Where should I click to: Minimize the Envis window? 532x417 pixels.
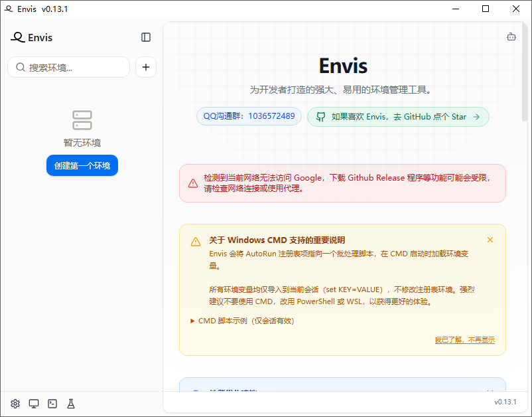[x=456, y=9]
